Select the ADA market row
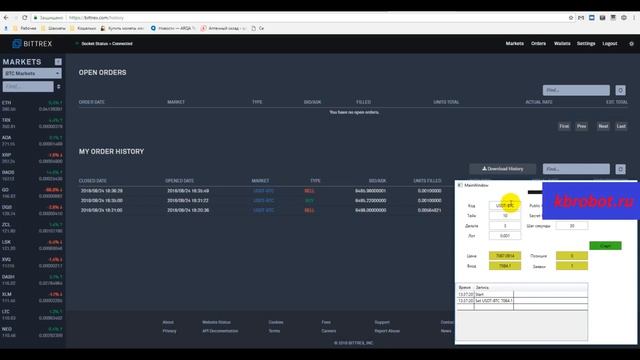Viewport: 640px width, 360px height. (32, 141)
